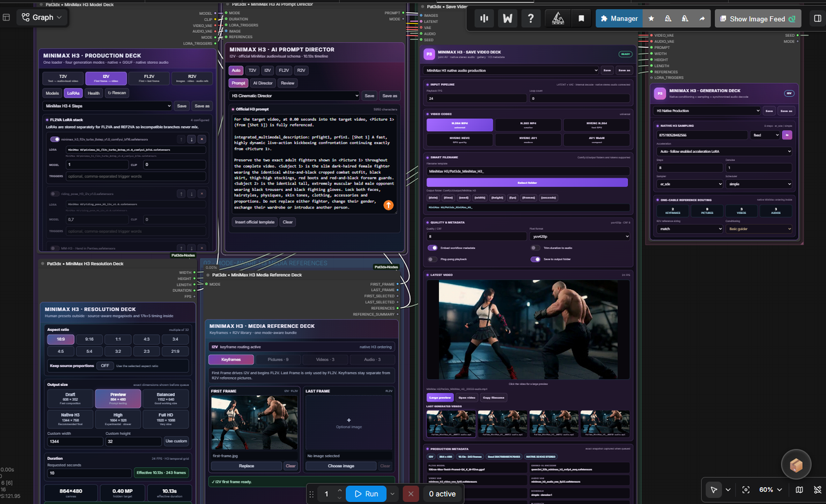Click the orange up-arrow button in prompt box
Screen dimensions: 826x504
tap(388, 205)
